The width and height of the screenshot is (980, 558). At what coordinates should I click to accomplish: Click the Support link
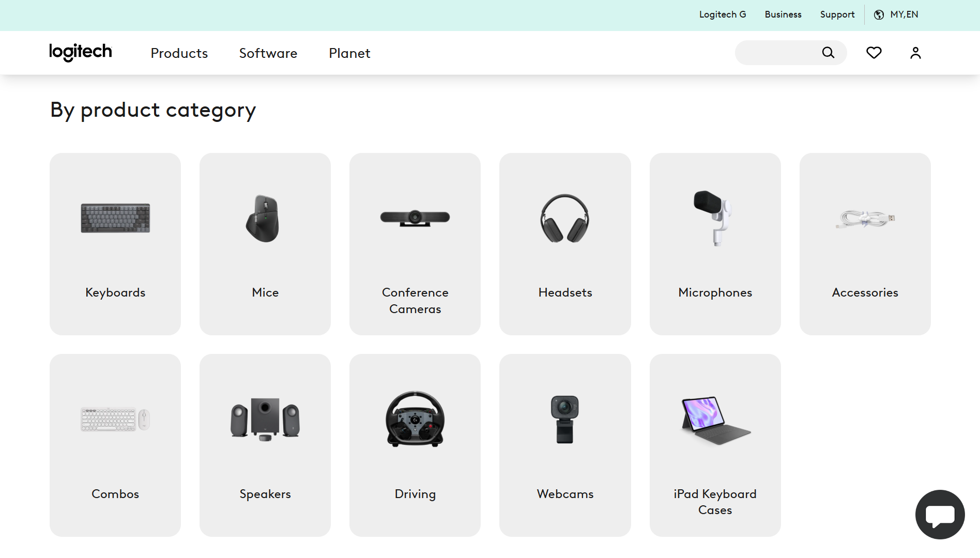(x=837, y=14)
